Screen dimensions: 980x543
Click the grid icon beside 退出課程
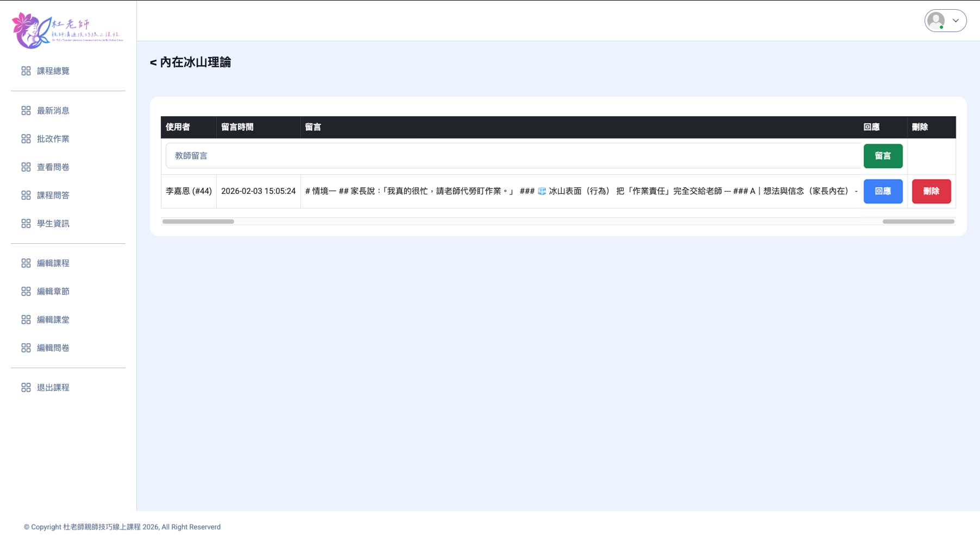tap(26, 388)
